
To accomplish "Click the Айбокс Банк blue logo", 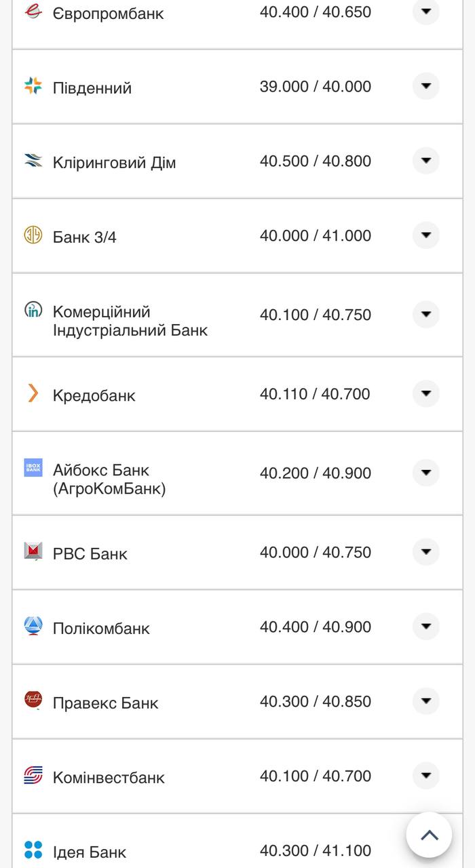I will pos(33,467).
